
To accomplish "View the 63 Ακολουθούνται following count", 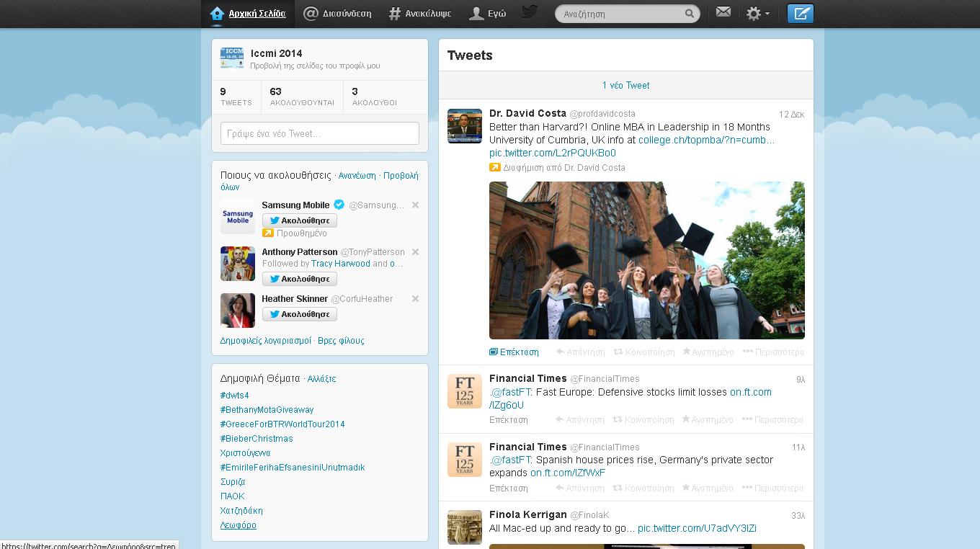I will click(x=302, y=97).
